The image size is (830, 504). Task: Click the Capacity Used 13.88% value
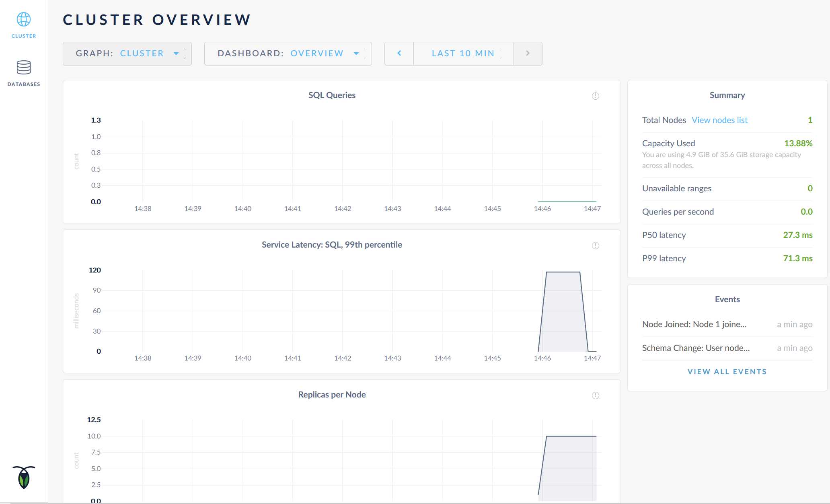[798, 143]
